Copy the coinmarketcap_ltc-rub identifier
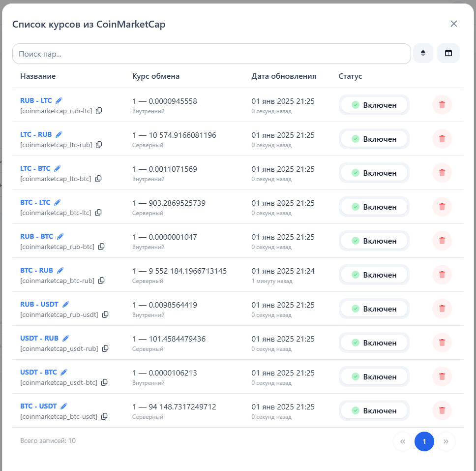Image resolution: width=476 pixels, height=471 pixels. pyautogui.click(x=99, y=145)
